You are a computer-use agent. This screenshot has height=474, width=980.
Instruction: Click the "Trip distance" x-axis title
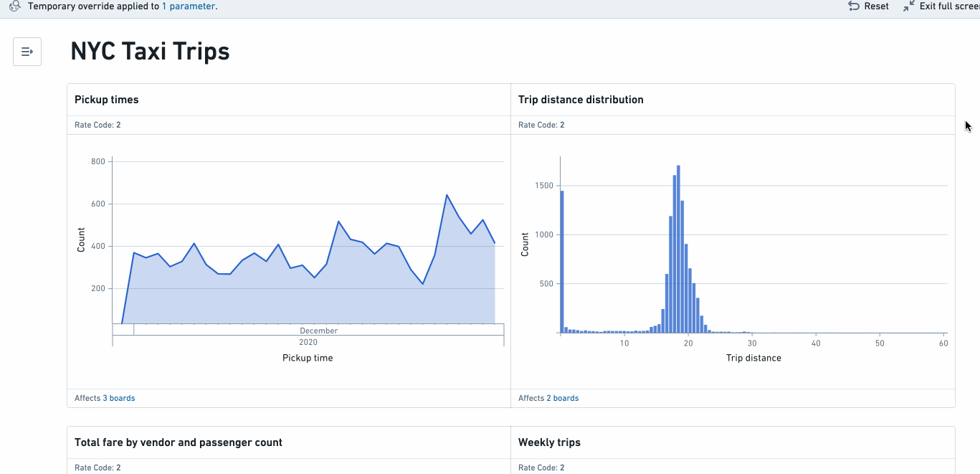click(753, 358)
